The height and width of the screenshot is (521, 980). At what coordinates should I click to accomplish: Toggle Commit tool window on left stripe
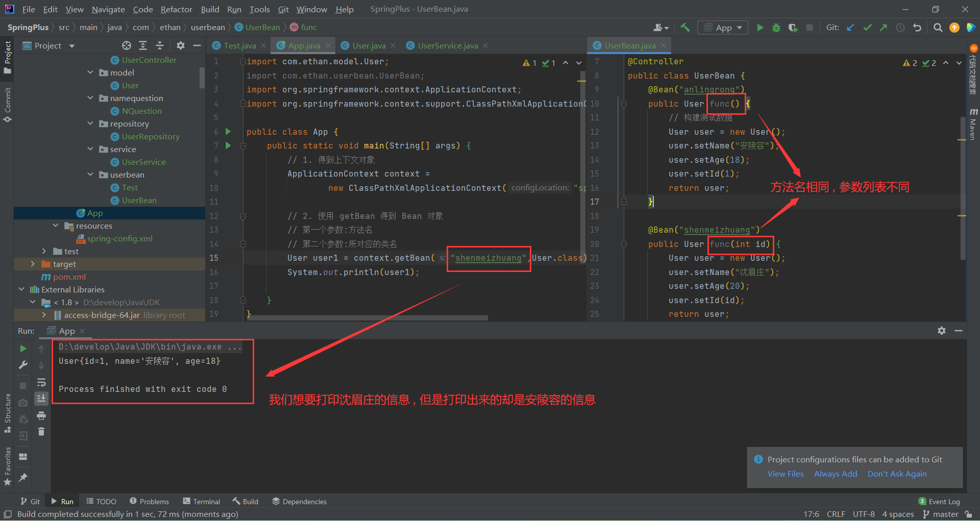(7, 105)
